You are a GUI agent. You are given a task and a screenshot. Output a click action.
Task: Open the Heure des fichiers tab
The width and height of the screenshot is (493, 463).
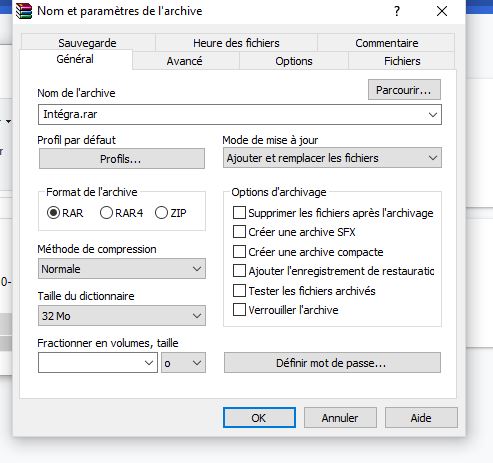point(236,43)
